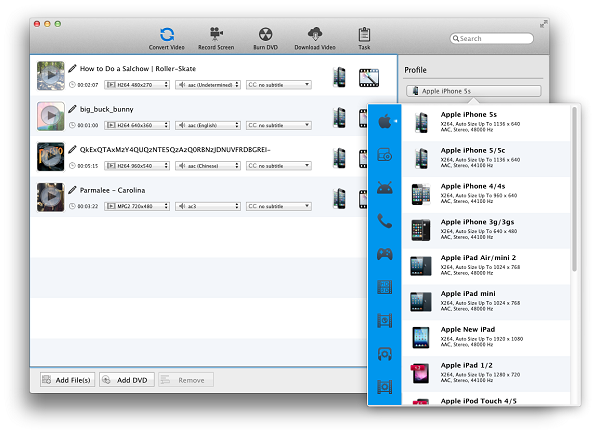
Task: Click the 00:05:15 duration text
Action: click(x=88, y=166)
